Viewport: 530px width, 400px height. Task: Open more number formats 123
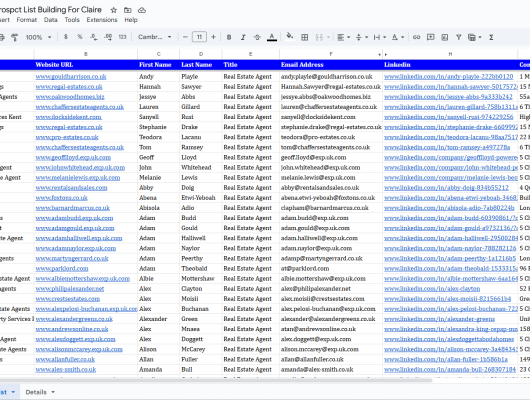[x=122, y=37]
